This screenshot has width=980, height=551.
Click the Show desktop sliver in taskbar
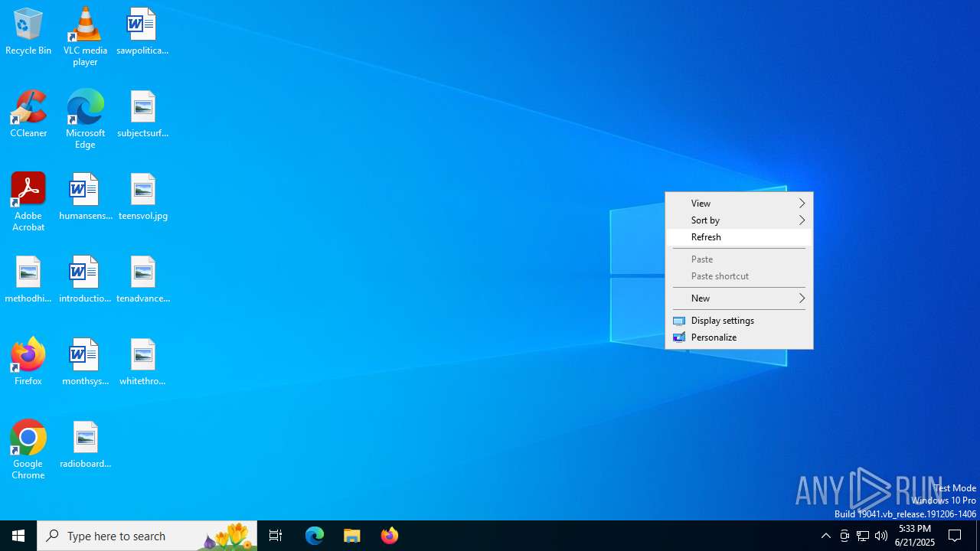coord(978,536)
